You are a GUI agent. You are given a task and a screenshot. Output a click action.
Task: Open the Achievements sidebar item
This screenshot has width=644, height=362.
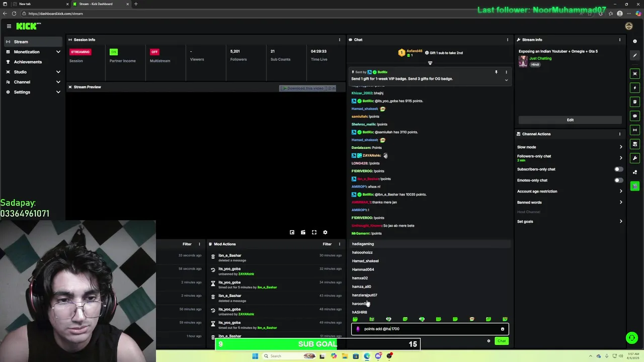coord(33,62)
